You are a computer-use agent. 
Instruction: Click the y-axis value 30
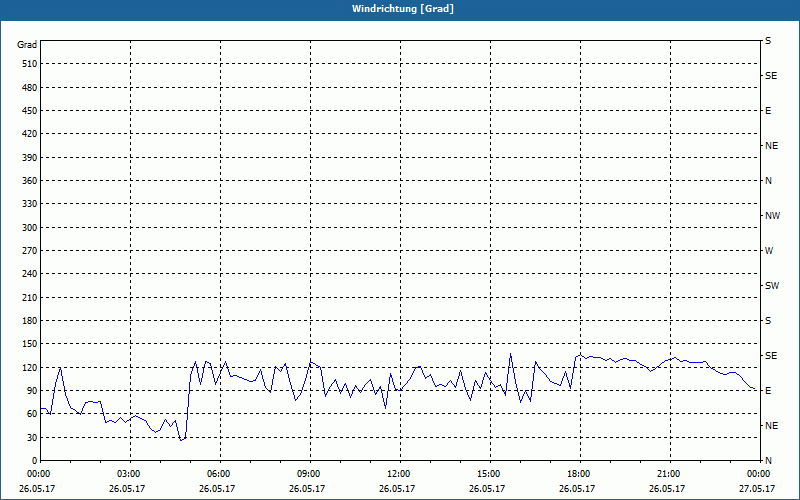click(32, 437)
